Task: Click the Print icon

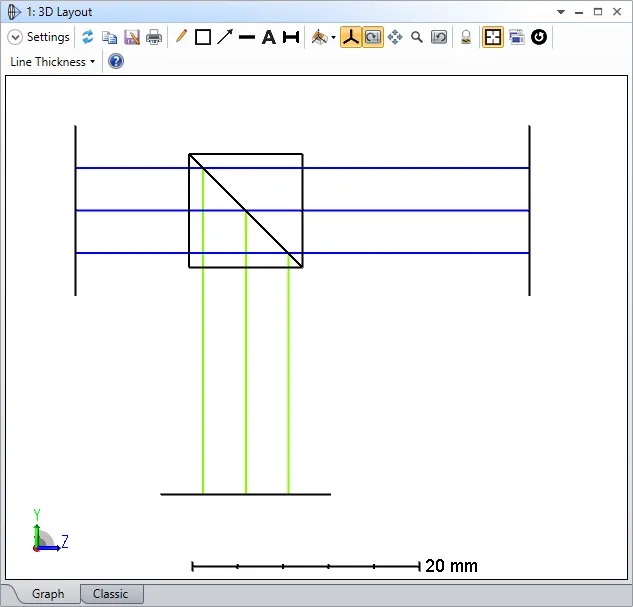Action: (154, 37)
